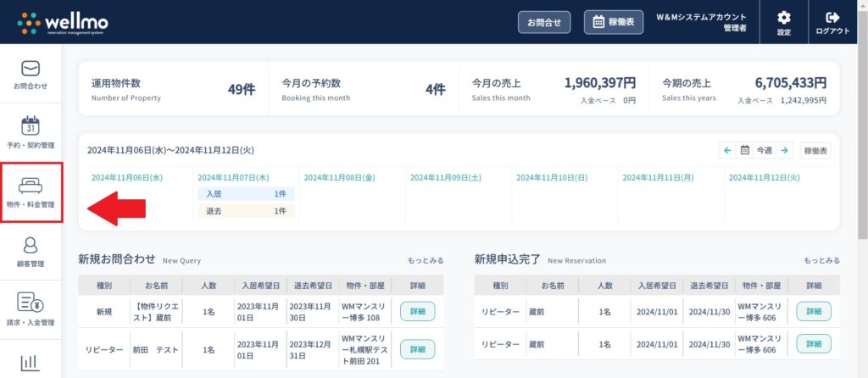Open the bar chart sidebar icon
This screenshot has width=868, height=378.
(31, 363)
